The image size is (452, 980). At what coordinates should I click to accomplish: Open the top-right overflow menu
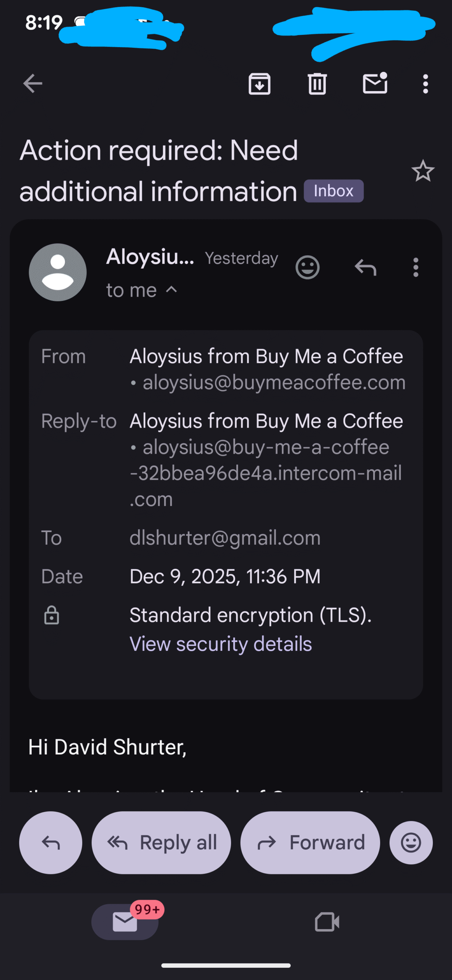(x=425, y=83)
